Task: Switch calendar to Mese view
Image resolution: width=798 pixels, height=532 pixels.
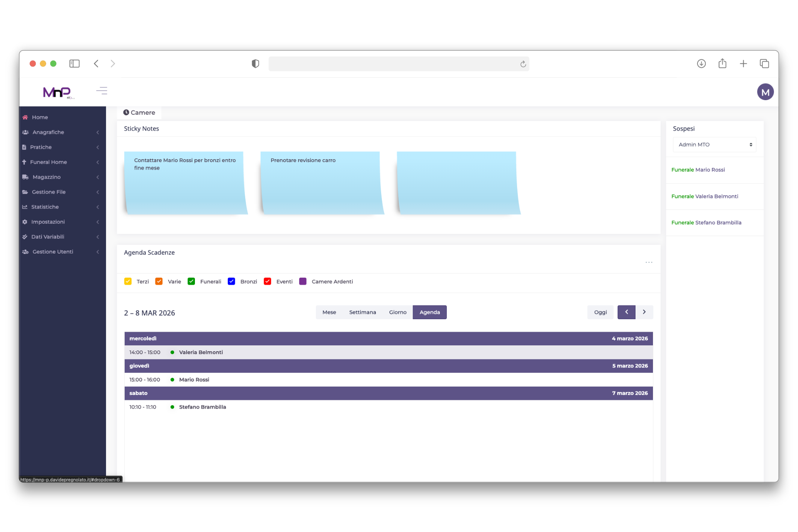Action: coord(329,312)
